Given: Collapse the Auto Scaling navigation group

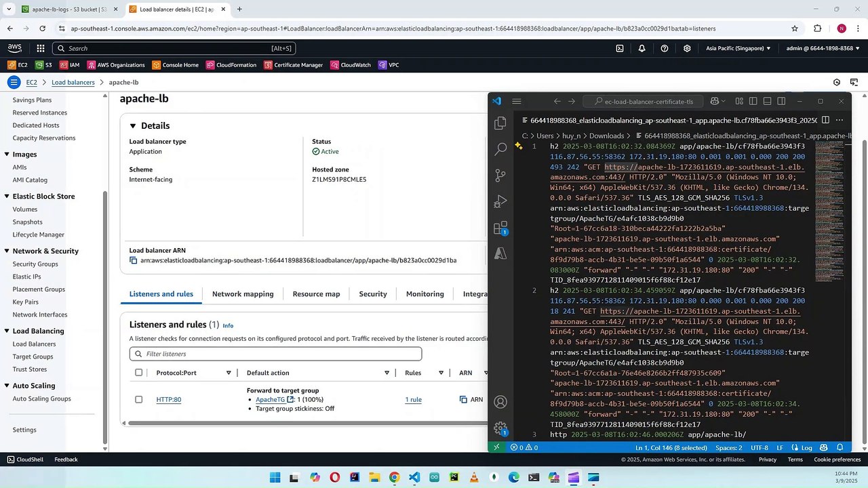Looking at the screenshot, I should (7, 386).
